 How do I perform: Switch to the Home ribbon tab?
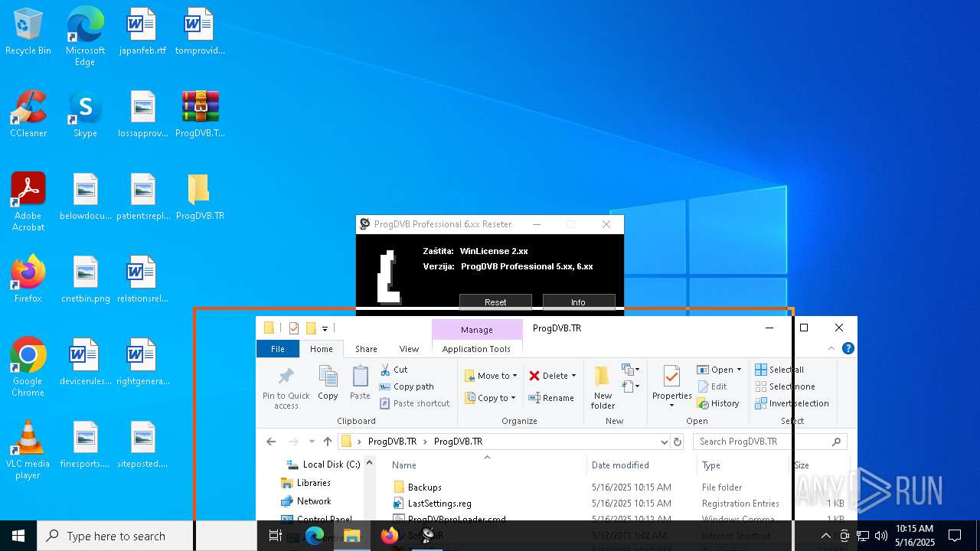pos(321,349)
